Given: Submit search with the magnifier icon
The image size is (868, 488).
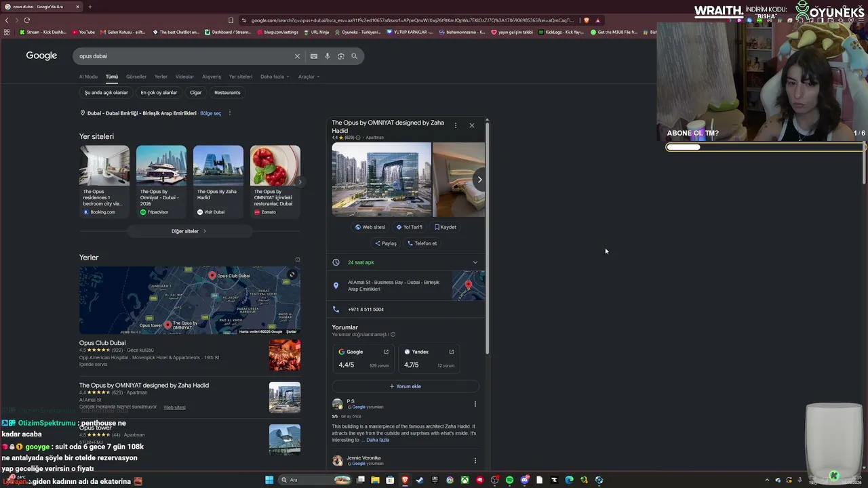Looking at the screenshot, I should pos(354,56).
